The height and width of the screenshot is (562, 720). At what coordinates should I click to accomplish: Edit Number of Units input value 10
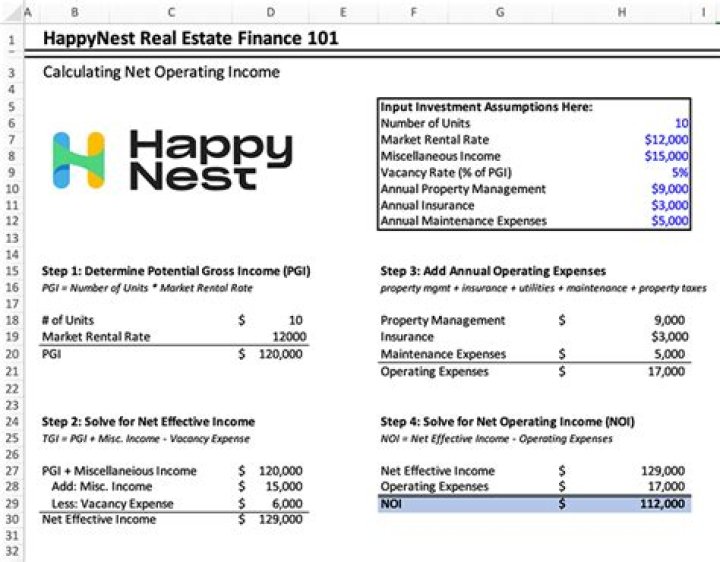pyautogui.click(x=681, y=123)
